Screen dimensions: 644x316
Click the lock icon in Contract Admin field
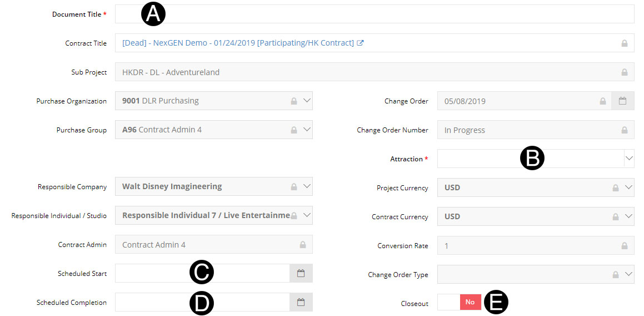pos(303,245)
